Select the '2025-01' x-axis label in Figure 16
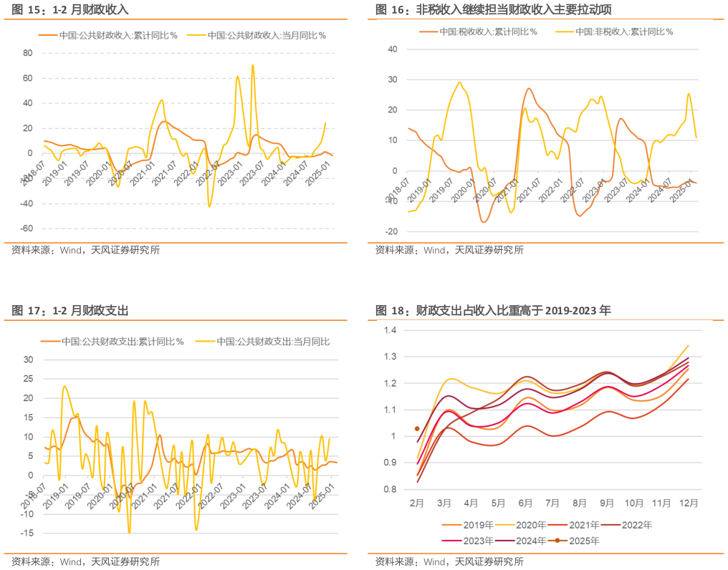 click(x=682, y=190)
